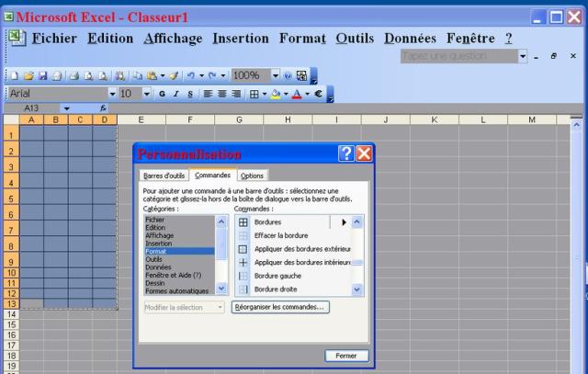The image size is (588, 374).
Task: Select the Fenêtre et Aide (?) category
Action: coord(179,276)
